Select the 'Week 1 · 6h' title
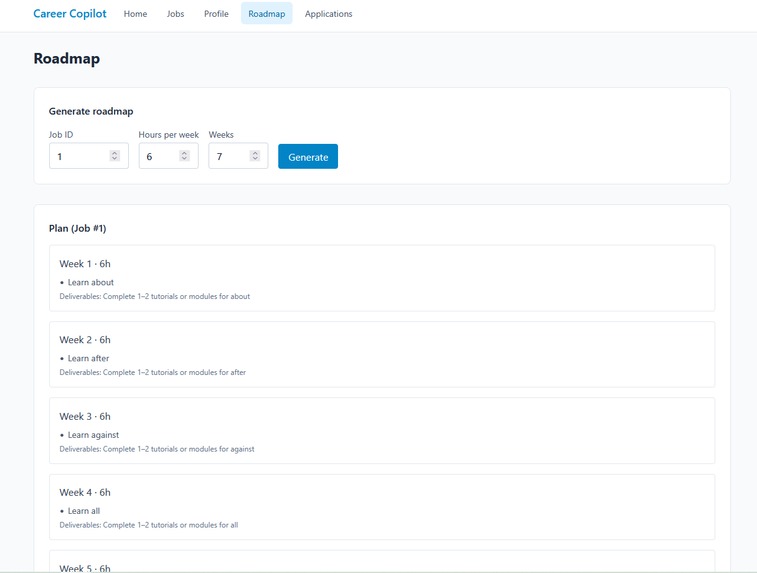This screenshot has width=757, height=573. (85, 264)
